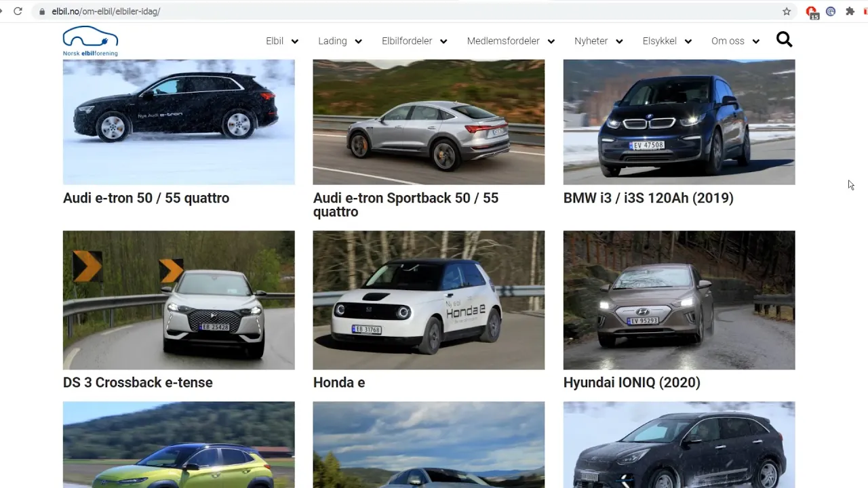The image size is (868, 488).
Task: Click the red extension icon with badge
Action: coord(812,12)
